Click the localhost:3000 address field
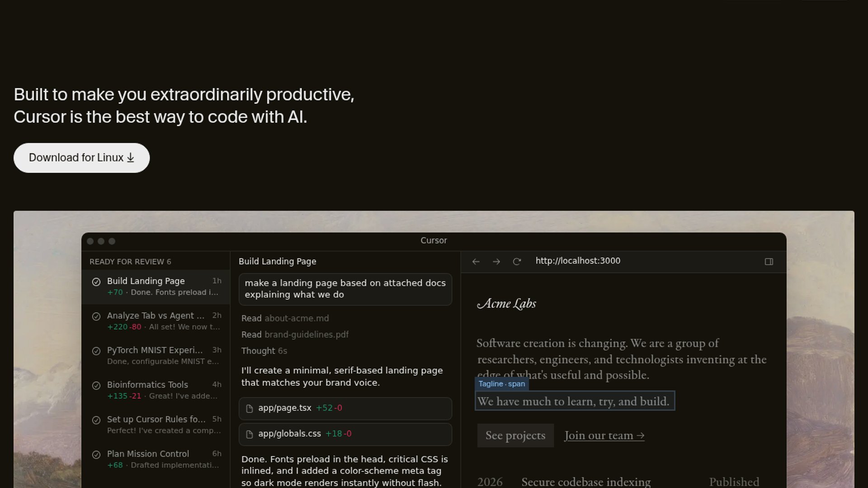Image resolution: width=868 pixels, height=488 pixels. coord(578,261)
